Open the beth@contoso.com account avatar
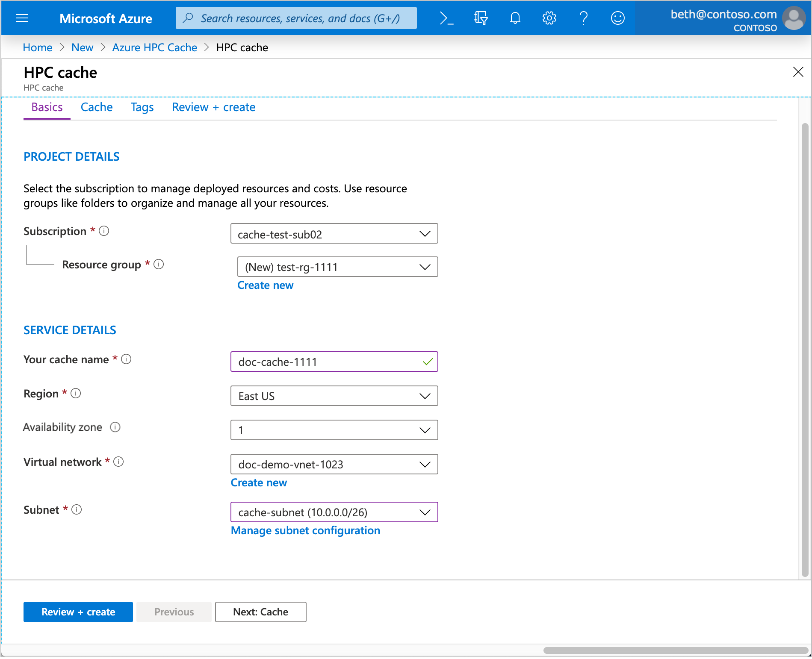 pyautogui.click(x=794, y=18)
